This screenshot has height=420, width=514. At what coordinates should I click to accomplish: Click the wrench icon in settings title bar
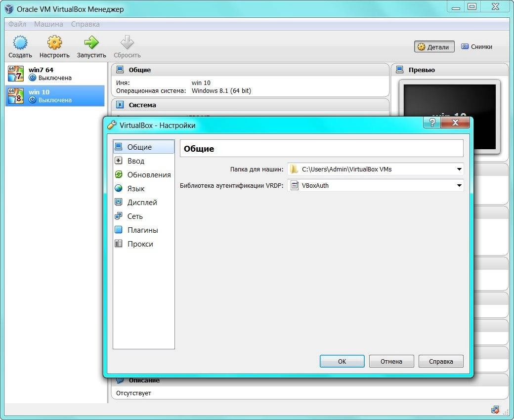[112, 125]
